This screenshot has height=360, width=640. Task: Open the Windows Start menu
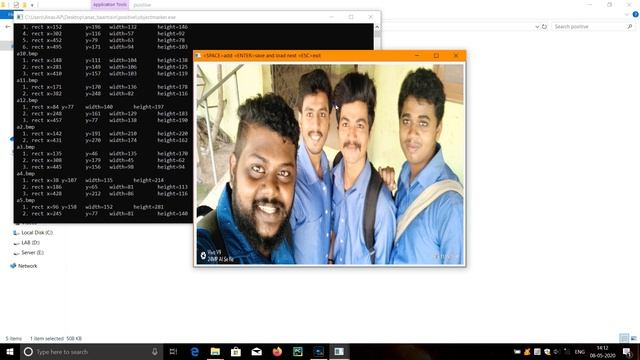(x=10, y=351)
